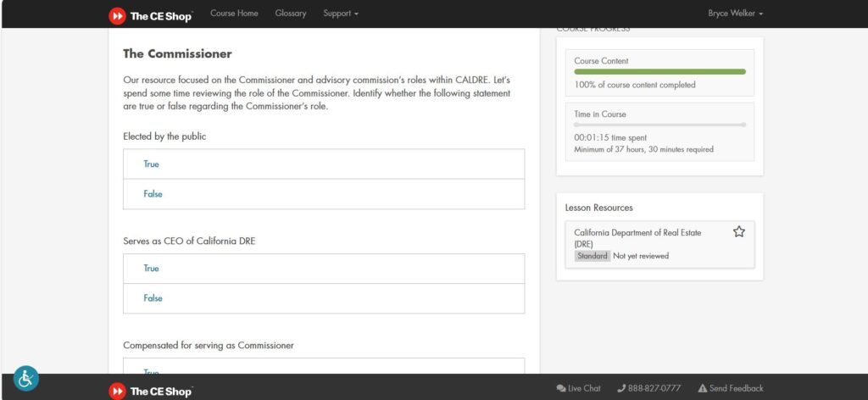Call 888-827-0777 support number link
The height and width of the screenshot is (400, 868).
pyautogui.click(x=654, y=388)
